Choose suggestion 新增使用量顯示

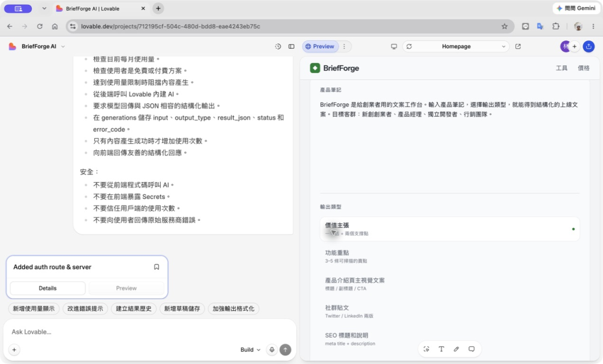click(x=34, y=309)
